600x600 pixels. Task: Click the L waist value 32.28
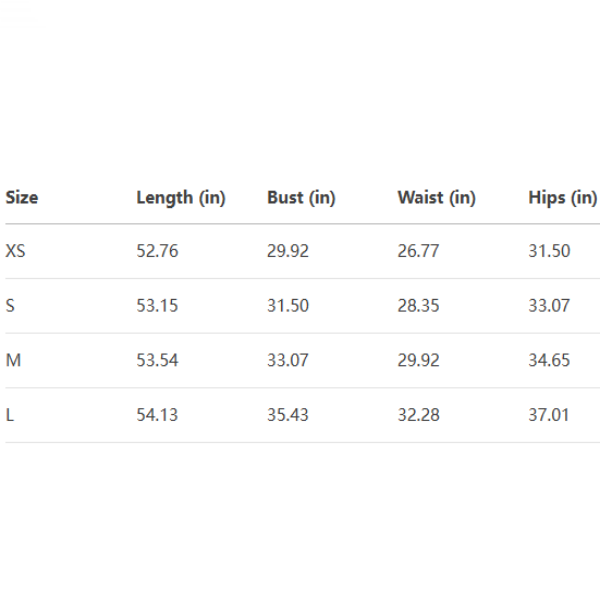click(x=418, y=414)
